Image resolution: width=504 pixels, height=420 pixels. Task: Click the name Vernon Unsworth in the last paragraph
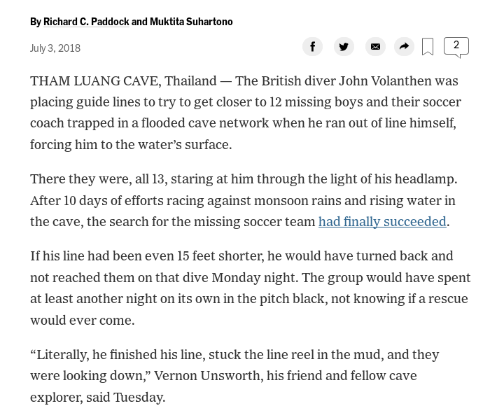pyautogui.click(x=207, y=376)
